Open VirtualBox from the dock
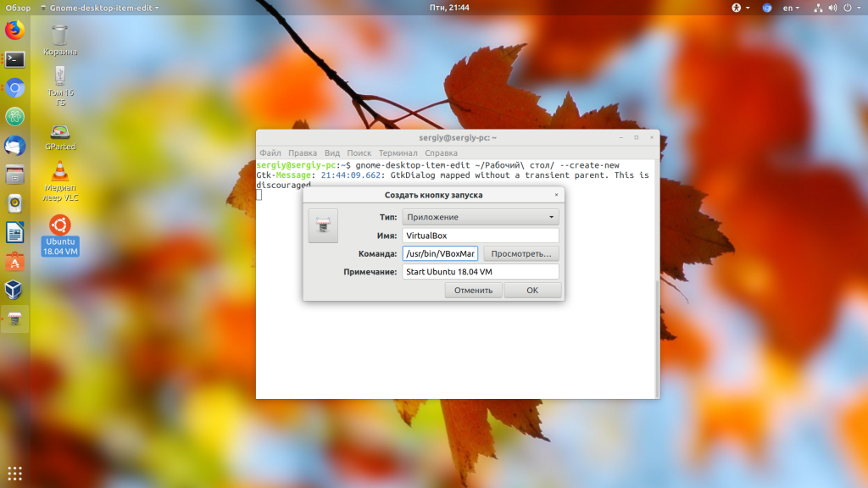Image resolution: width=868 pixels, height=488 pixels. click(x=14, y=290)
